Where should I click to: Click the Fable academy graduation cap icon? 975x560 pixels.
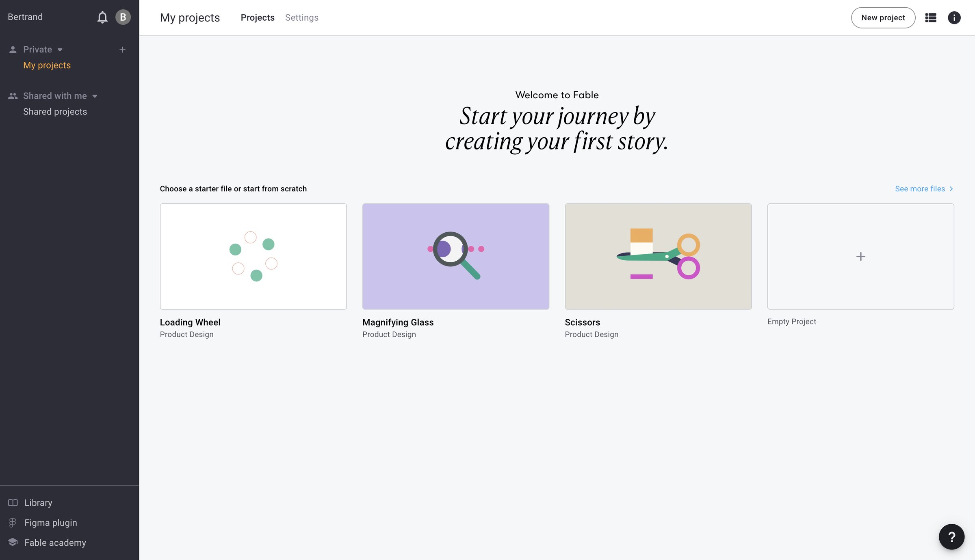pos(13,542)
